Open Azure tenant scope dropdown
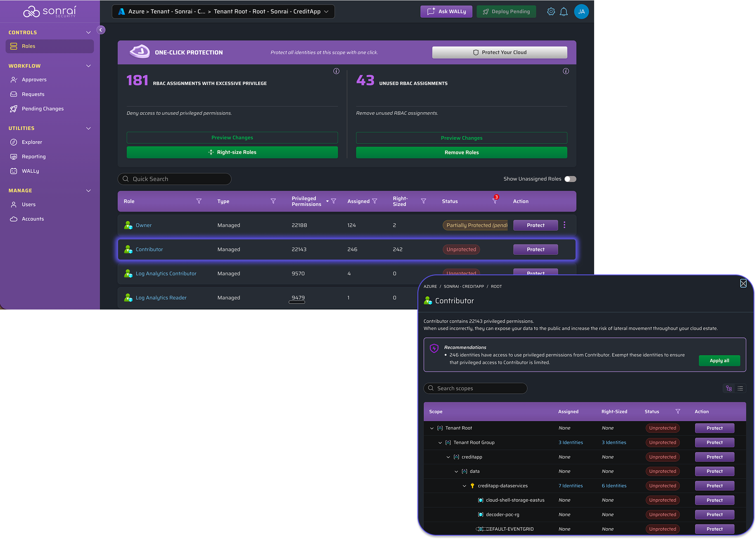This screenshot has width=756, height=539. coord(223,12)
